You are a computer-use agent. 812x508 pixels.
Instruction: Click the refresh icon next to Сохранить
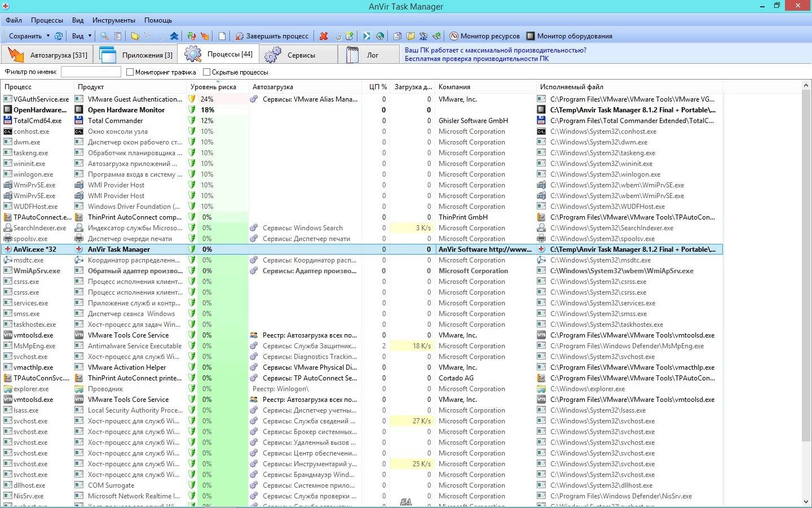58,36
